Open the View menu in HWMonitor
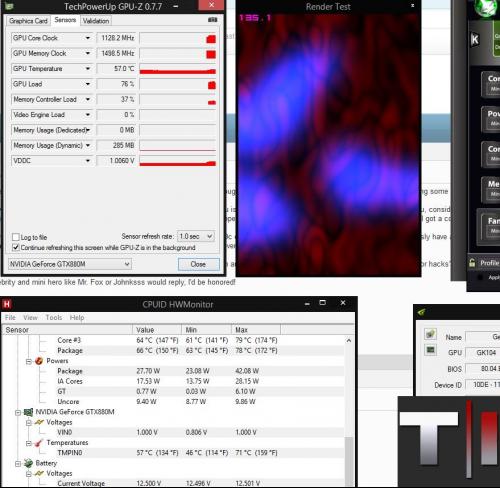 [30, 317]
